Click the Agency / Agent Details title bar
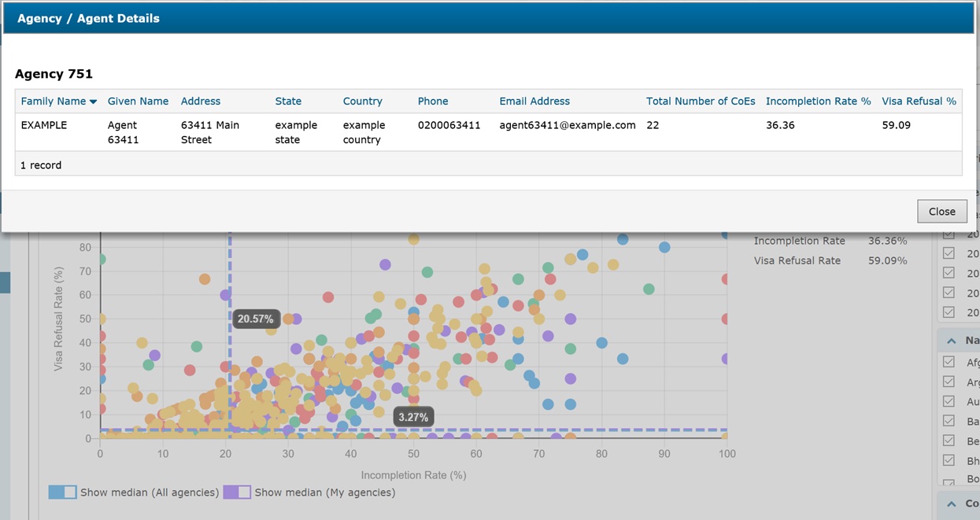The image size is (980, 520). (x=490, y=18)
